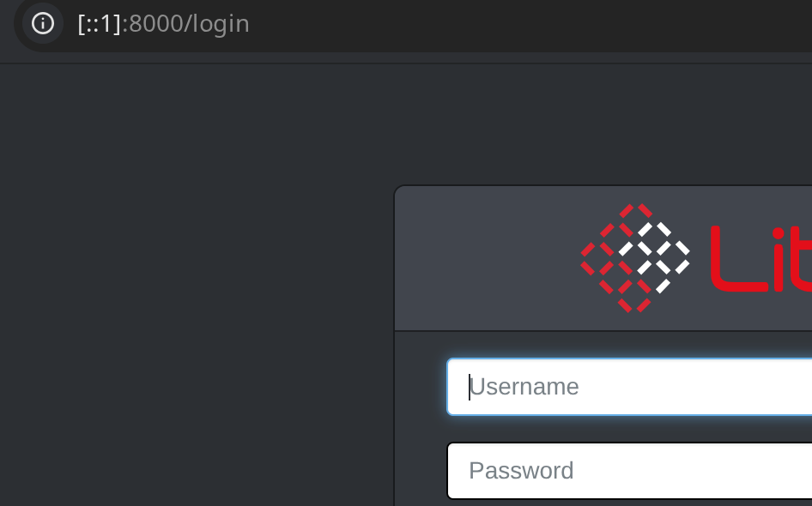Screen dimensions: 812x506
Task: Click the diamond-shaped red and white logo
Action: [635, 258]
